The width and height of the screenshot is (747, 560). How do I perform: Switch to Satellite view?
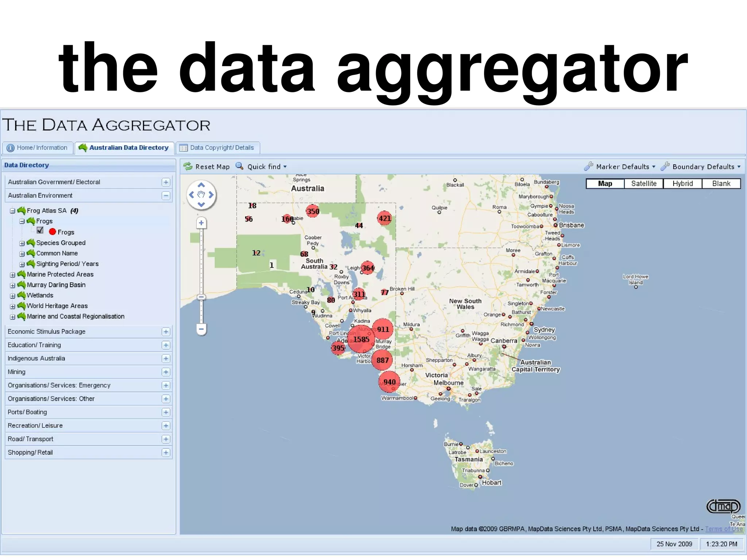tap(644, 184)
